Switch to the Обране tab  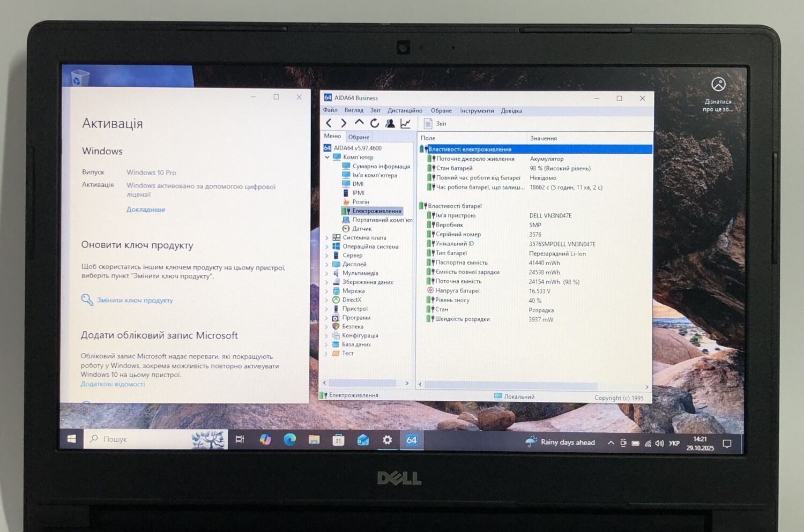click(x=359, y=137)
